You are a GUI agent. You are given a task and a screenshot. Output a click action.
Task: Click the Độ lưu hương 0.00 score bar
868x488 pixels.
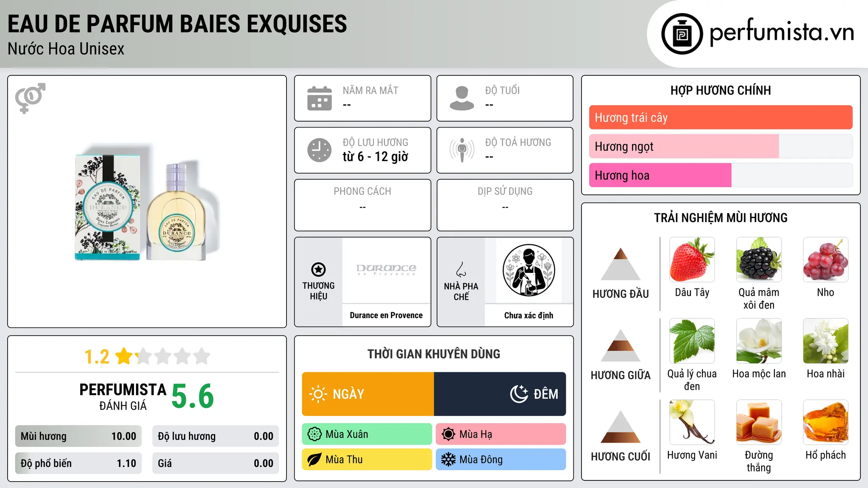[216, 436]
